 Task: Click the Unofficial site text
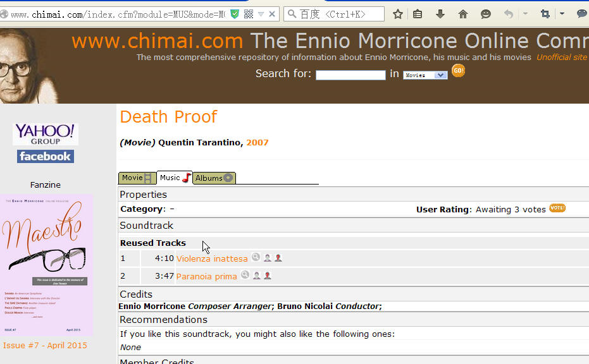coord(562,57)
